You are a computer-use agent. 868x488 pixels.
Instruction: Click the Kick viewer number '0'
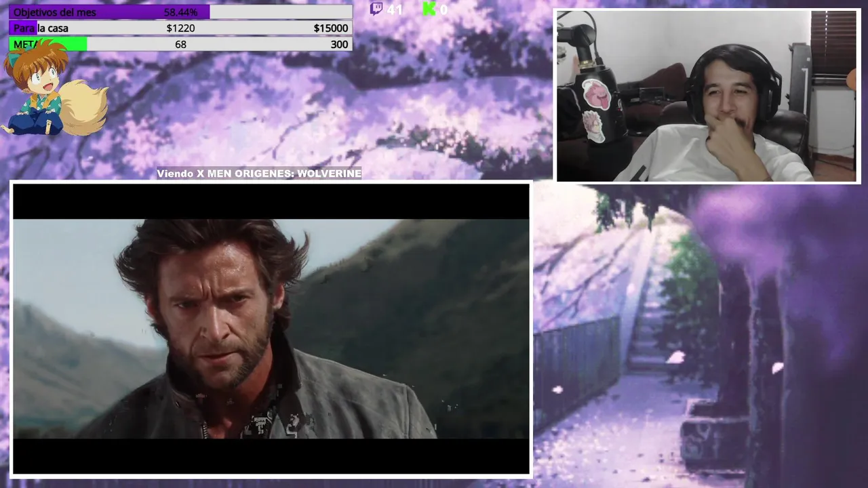pos(443,9)
